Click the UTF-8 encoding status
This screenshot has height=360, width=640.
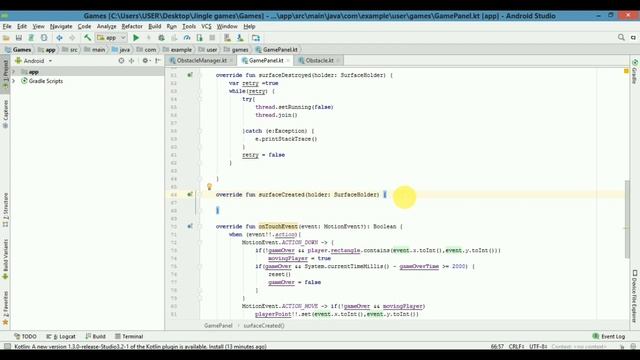pyautogui.click(x=538, y=347)
